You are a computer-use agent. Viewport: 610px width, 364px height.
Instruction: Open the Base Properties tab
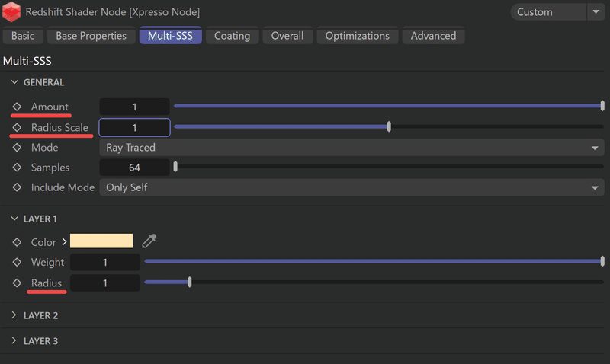(x=91, y=36)
